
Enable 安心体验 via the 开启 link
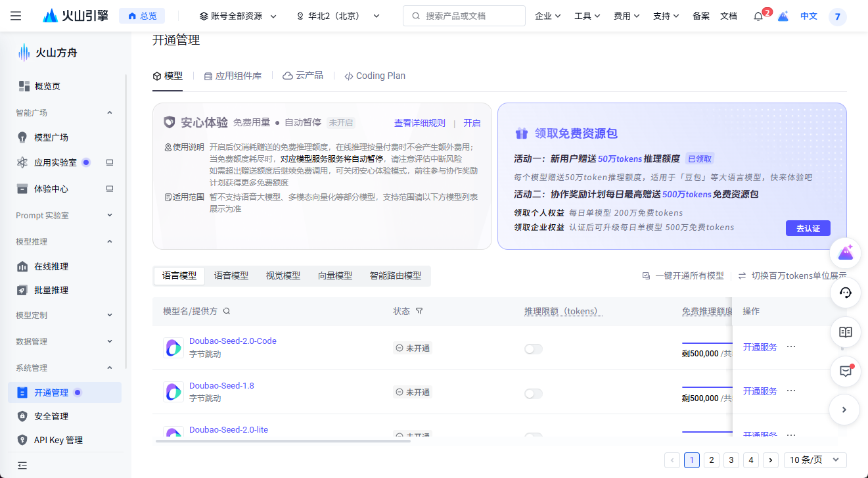coord(472,123)
